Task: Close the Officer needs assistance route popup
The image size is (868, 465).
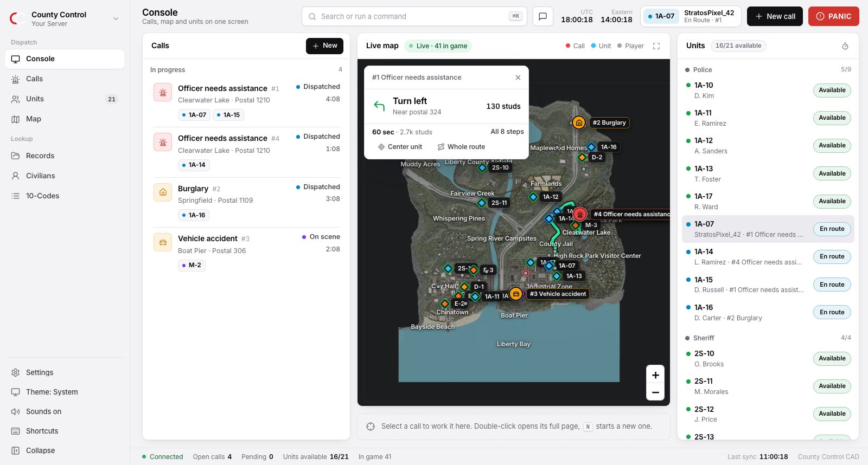Action: point(518,77)
